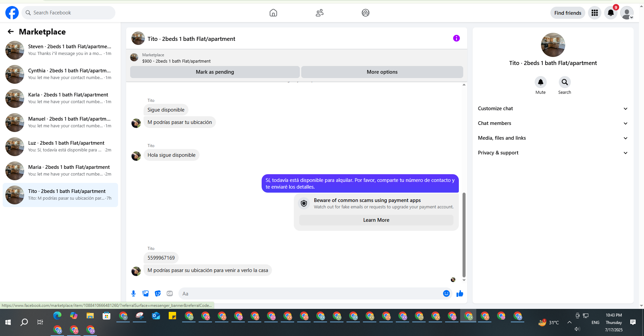Open the Copilot taskbar icon
Screen dimensions: 644x336
click(74, 316)
